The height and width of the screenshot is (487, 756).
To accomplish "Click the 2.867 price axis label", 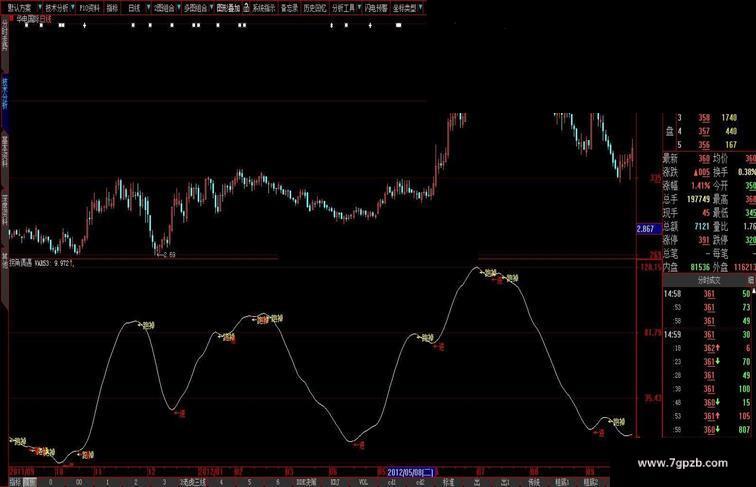I will point(648,229).
